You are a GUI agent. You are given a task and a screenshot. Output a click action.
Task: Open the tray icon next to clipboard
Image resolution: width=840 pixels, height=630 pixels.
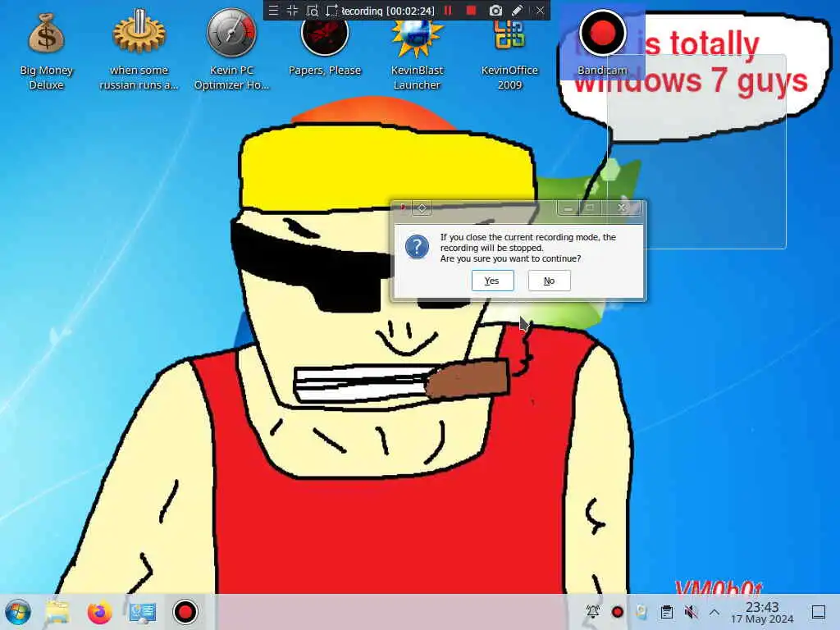(x=641, y=612)
